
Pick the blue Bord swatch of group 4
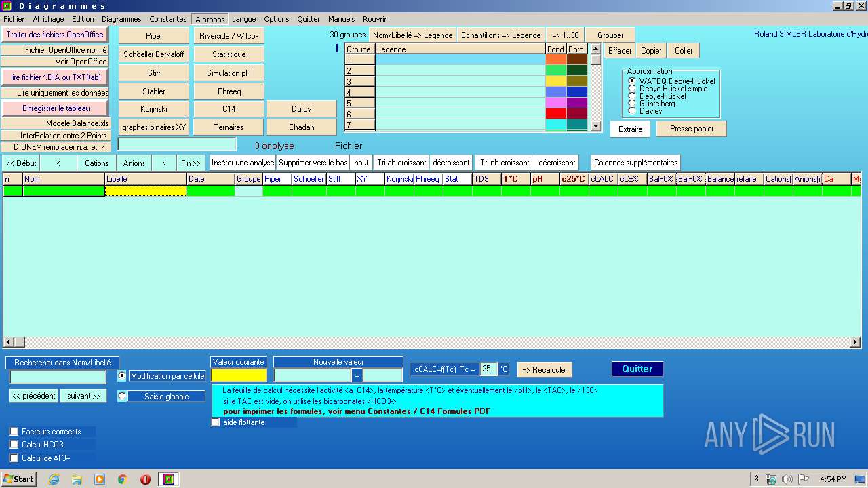(x=577, y=92)
